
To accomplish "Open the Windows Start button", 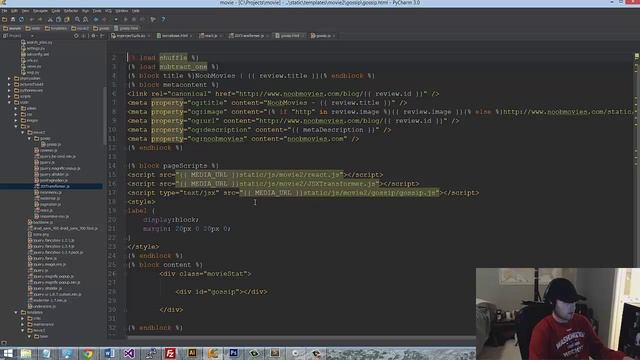I will (7, 353).
